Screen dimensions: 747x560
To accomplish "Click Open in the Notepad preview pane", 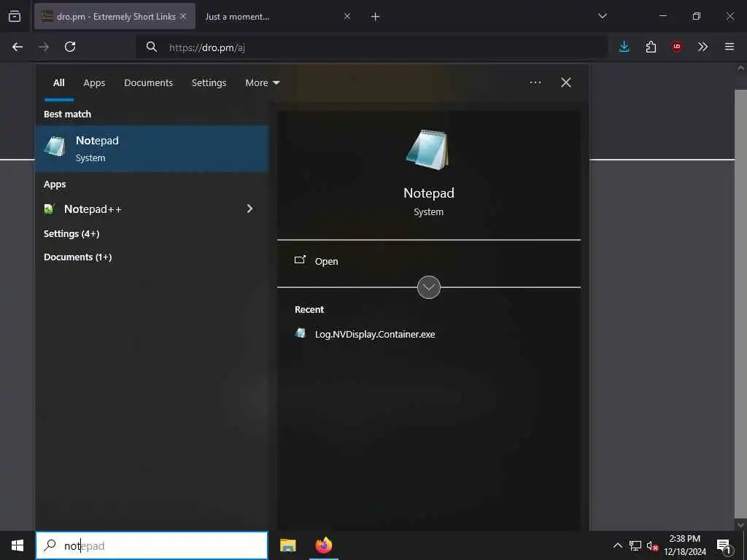I will coord(326,262).
